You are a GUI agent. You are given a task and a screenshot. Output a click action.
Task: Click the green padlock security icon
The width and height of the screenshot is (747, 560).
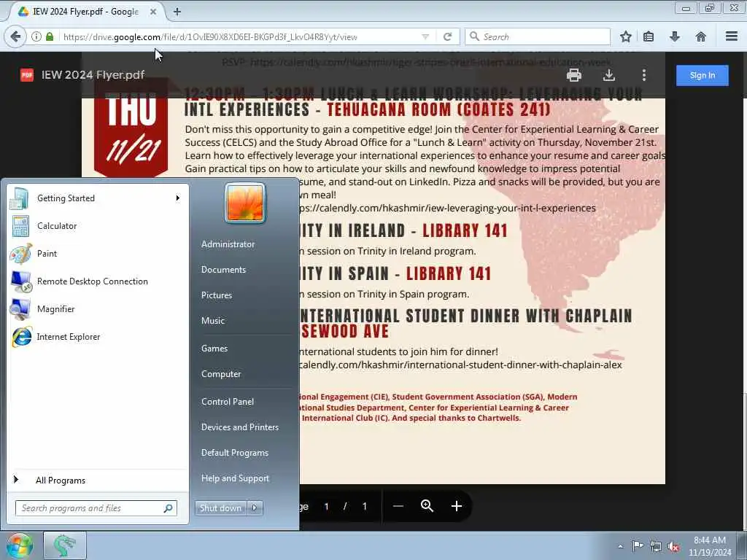click(x=50, y=36)
